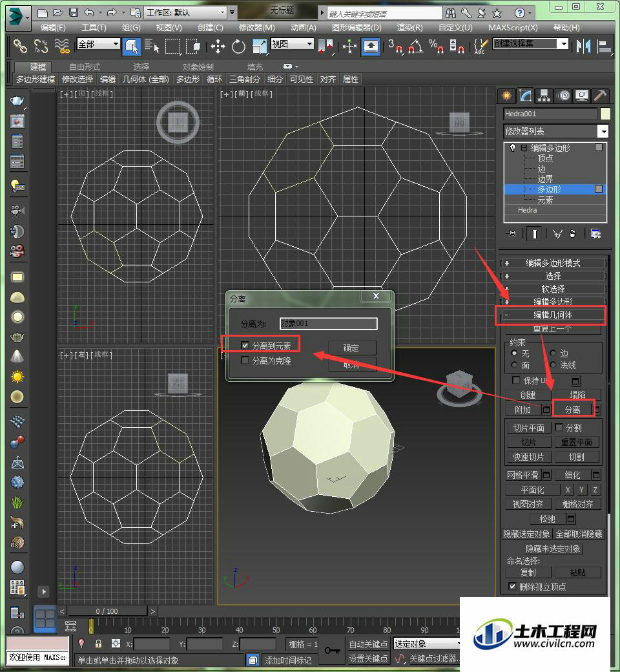Click the 附加 button

coord(522,410)
